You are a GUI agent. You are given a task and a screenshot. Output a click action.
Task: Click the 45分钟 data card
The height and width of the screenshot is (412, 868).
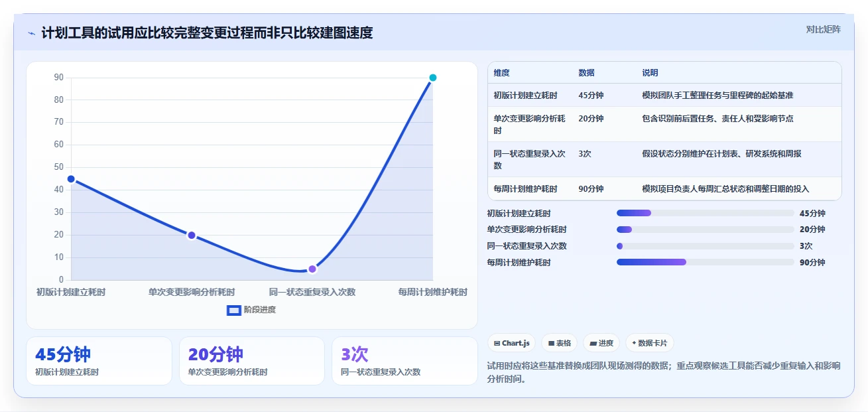99,361
